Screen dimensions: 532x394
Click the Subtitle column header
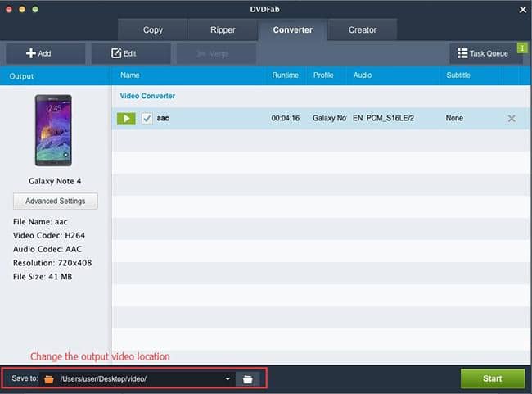coord(458,75)
